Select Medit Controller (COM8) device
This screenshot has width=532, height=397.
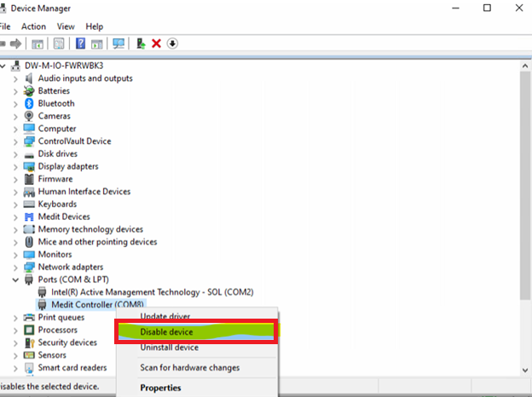pyautogui.click(x=97, y=304)
